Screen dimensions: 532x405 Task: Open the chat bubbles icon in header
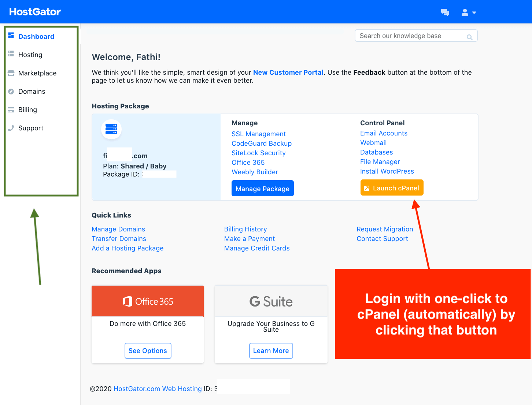445,12
